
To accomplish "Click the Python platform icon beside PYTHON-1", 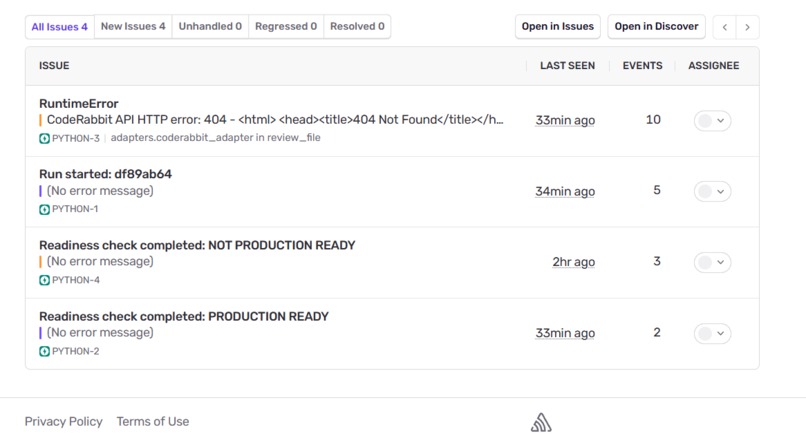I will (x=44, y=209).
